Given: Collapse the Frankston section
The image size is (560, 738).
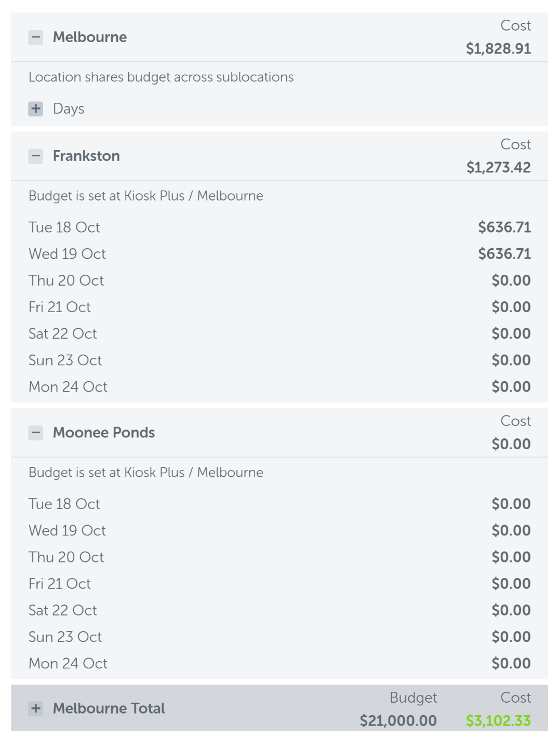Looking at the screenshot, I should coord(35,156).
